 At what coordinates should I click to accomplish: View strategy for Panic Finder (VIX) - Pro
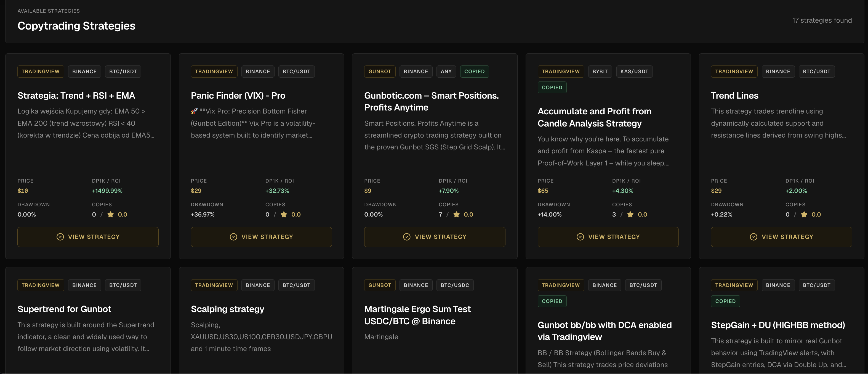[x=261, y=237]
